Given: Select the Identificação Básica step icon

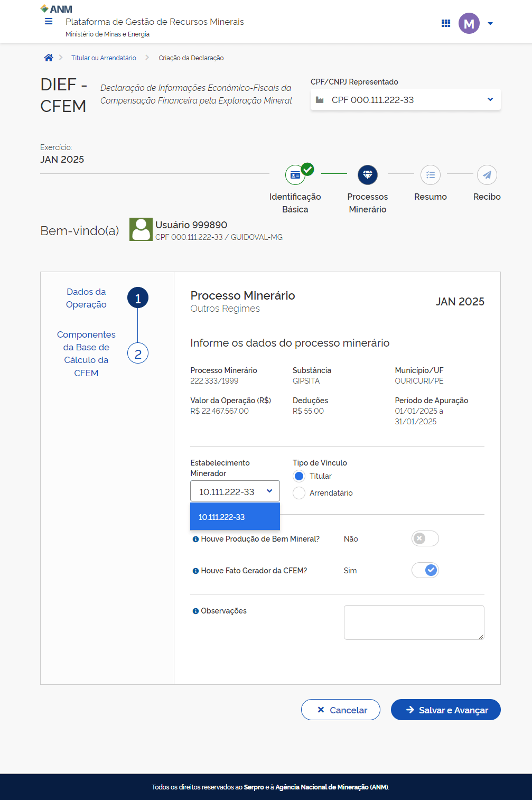Looking at the screenshot, I should pos(295,175).
